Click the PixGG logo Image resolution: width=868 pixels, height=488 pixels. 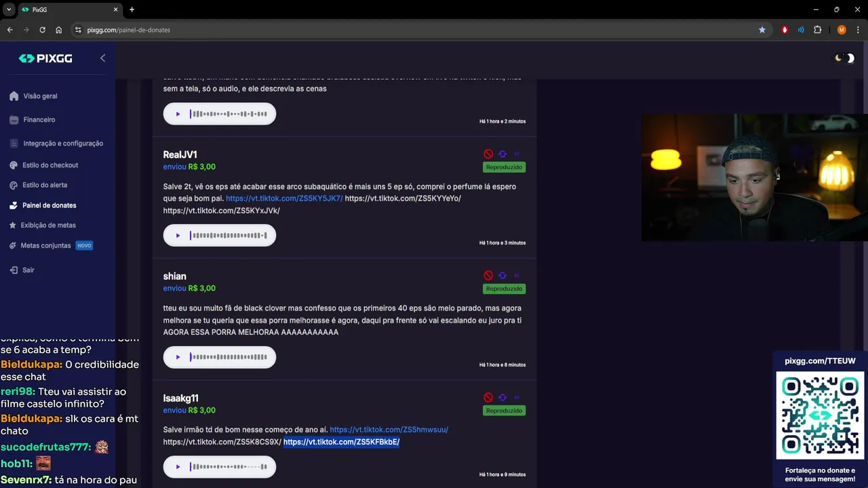click(x=45, y=58)
